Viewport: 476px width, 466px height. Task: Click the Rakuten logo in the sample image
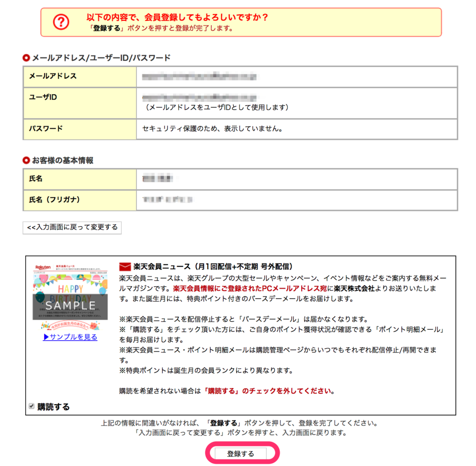43,268
